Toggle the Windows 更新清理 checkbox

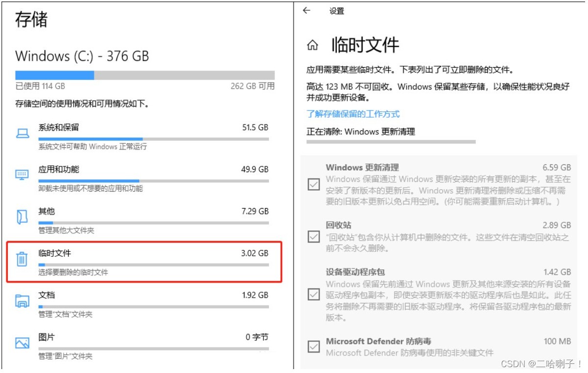314,185
